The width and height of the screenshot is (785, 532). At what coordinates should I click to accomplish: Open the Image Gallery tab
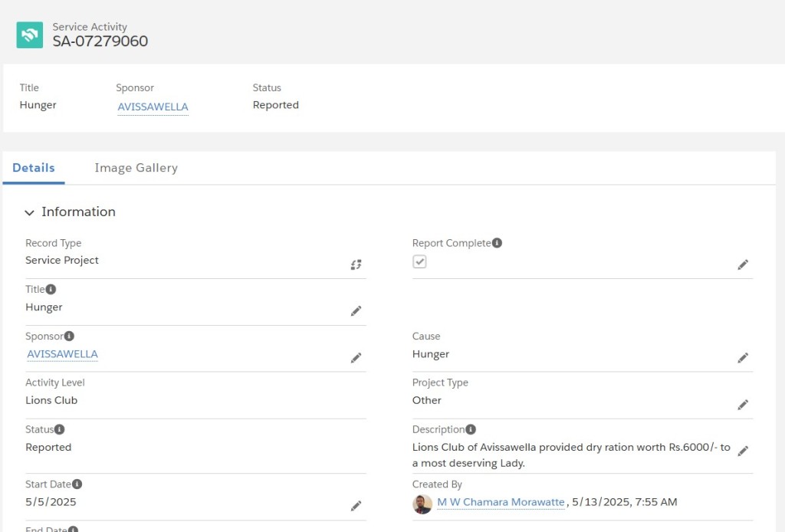pyautogui.click(x=136, y=168)
